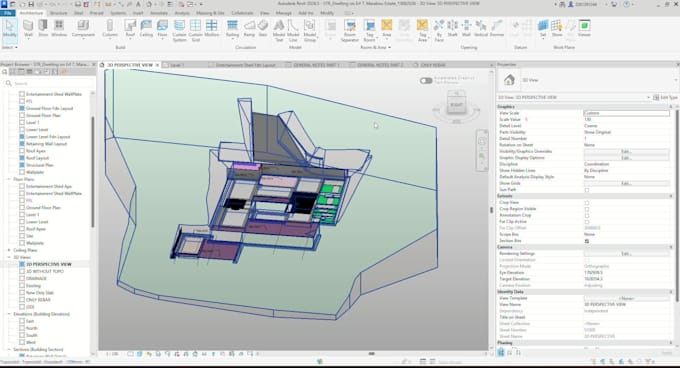Select the Curtain System tool
Viewport: 680px width, 368px height.
[179, 30]
